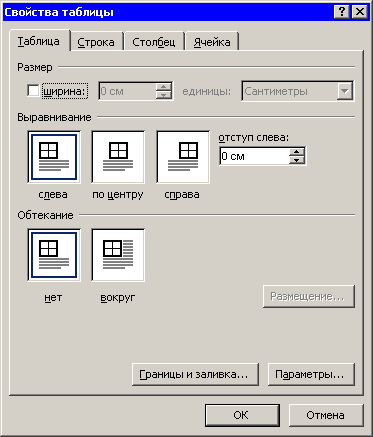Enable the ширина (width) checkbox

33,91
